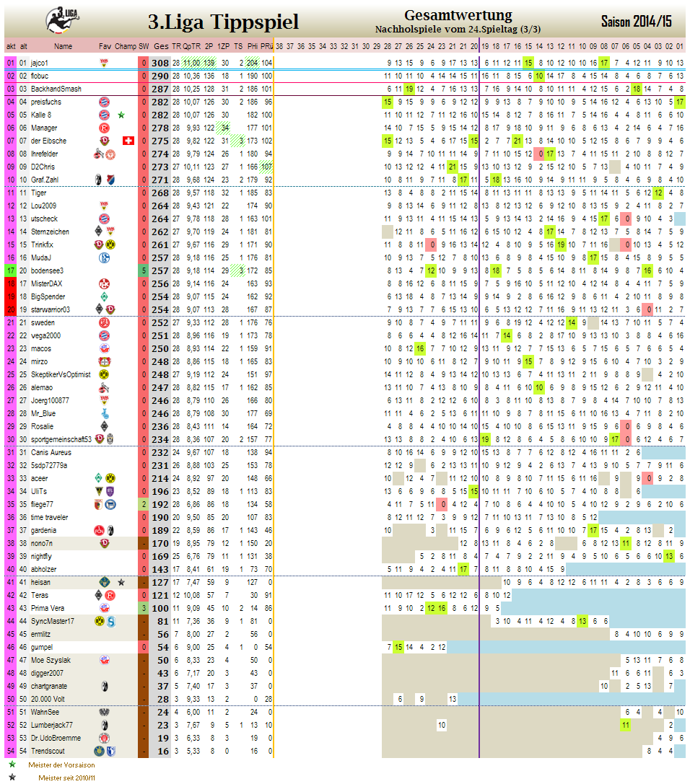Screen dimensions: 690x784
Task: Click the 'Meister der Vorsaison' legend text
Action: 61,765
